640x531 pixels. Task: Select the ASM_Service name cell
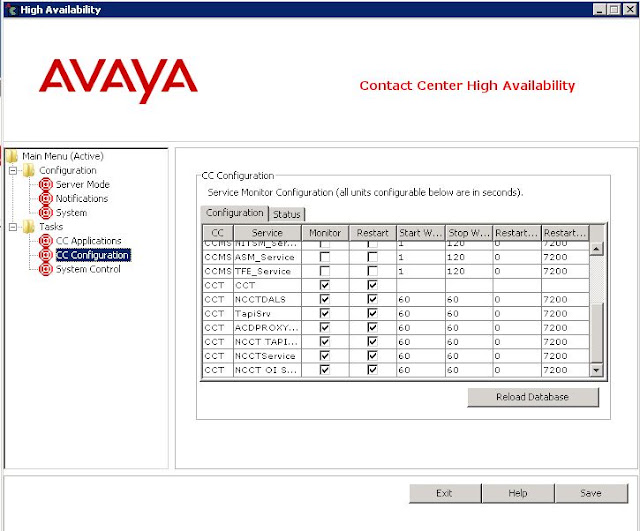[267, 257]
